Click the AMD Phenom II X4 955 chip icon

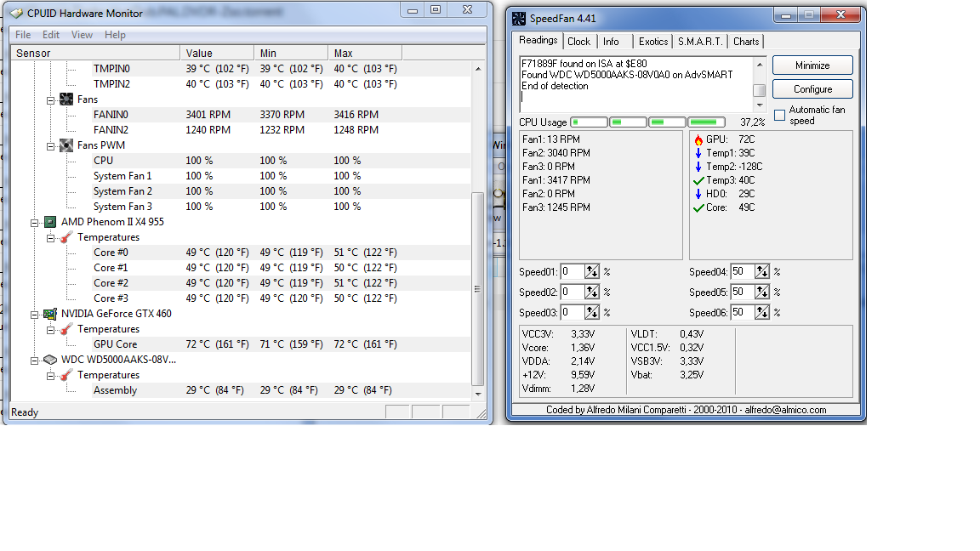(x=50, y=222)
